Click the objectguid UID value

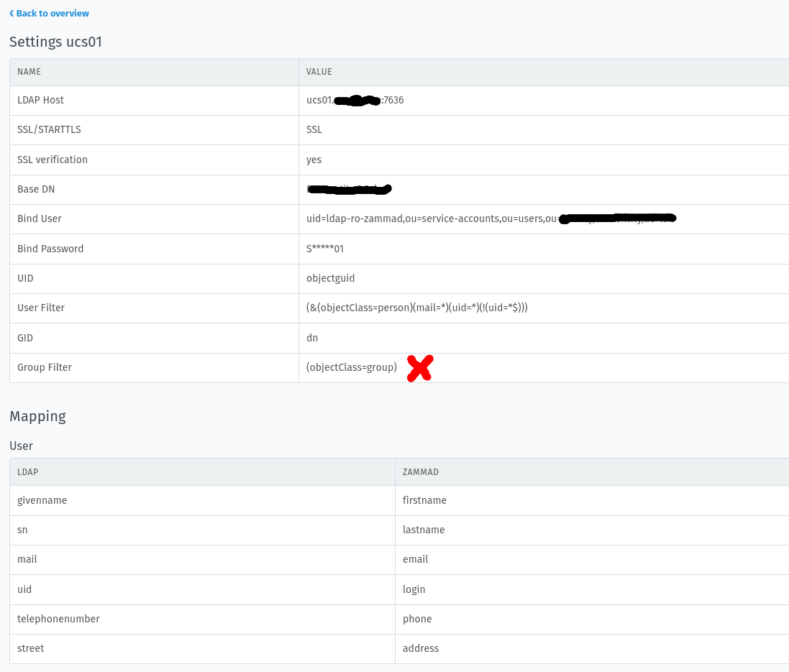[x=330, y=278]
